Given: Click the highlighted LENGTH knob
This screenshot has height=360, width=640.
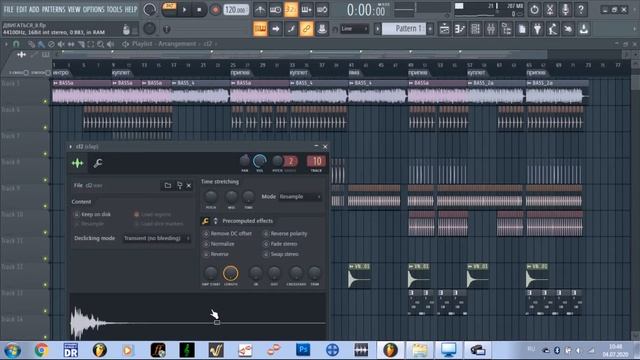Looking at the screenshot, I should point(231,273).
